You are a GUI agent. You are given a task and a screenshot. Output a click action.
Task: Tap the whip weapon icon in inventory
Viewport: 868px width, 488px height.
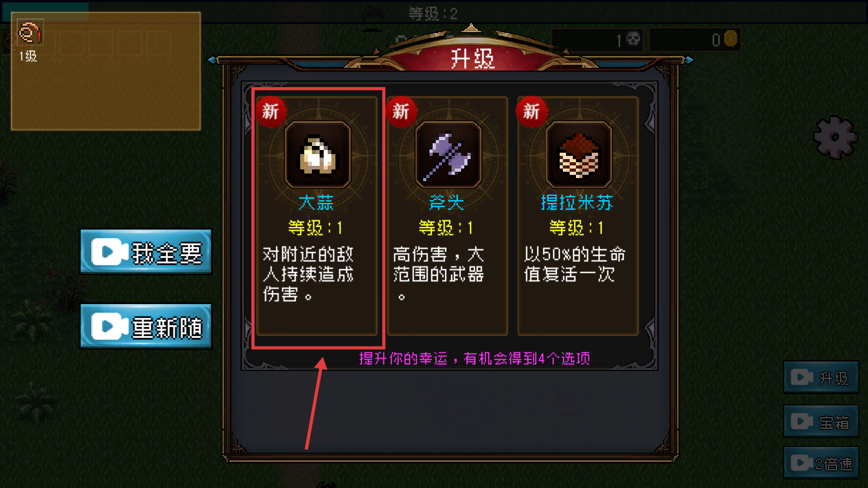point(30,33)
